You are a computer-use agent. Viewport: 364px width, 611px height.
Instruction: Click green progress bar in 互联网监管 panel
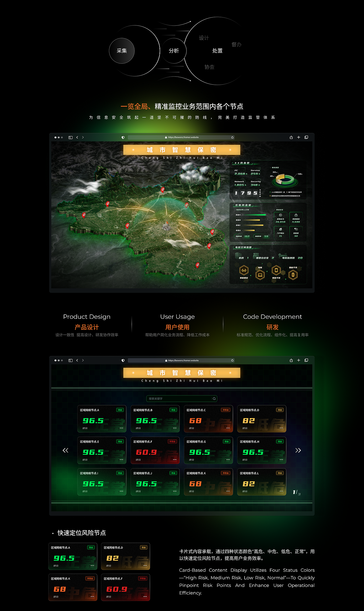point(254,215)
